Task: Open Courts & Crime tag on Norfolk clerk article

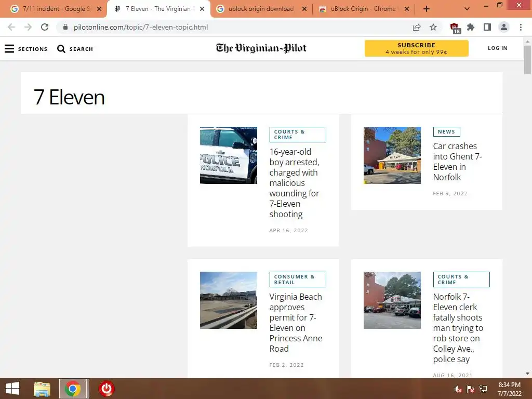Action: [x=461, y=279]
